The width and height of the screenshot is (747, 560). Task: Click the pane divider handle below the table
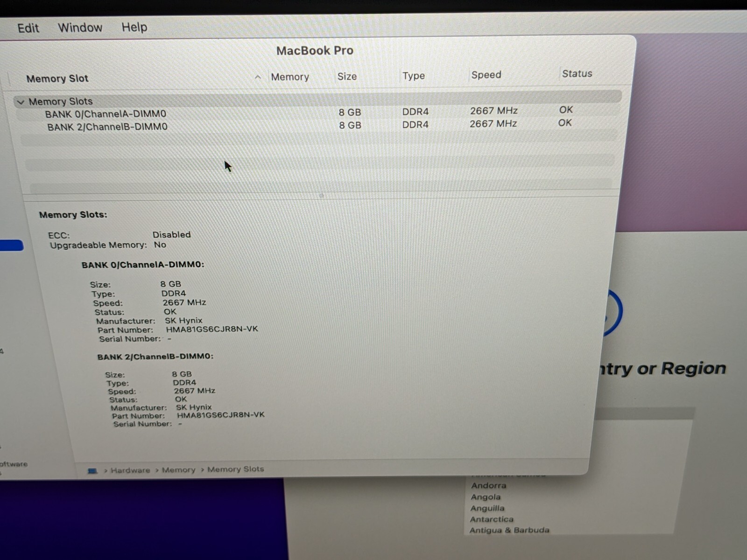321,195
